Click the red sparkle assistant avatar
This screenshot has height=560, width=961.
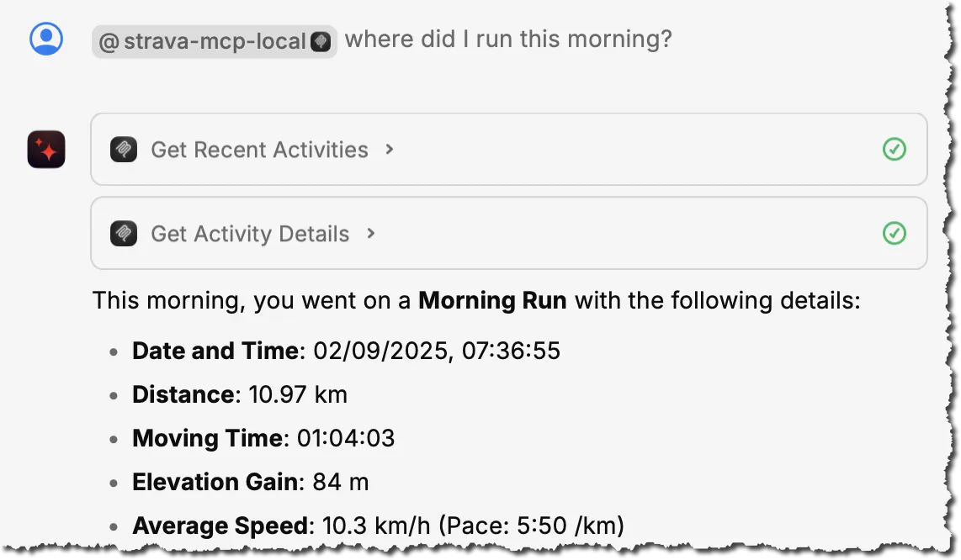click(x=46, y=150)
